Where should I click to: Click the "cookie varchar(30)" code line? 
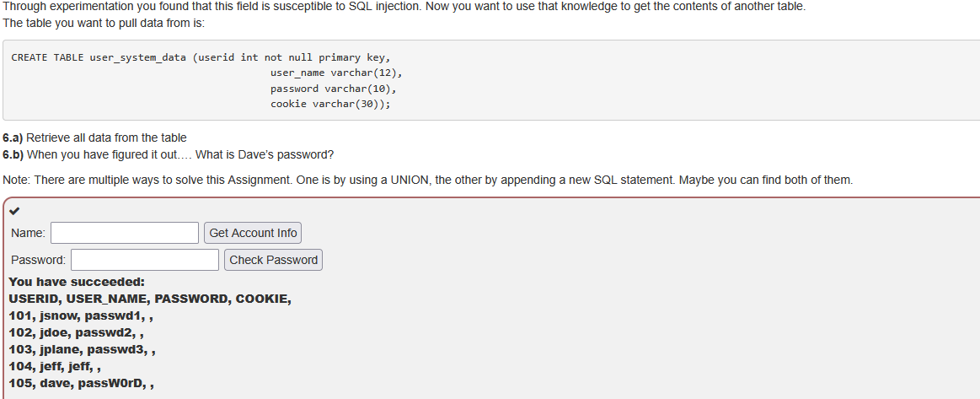click(330, 104)
